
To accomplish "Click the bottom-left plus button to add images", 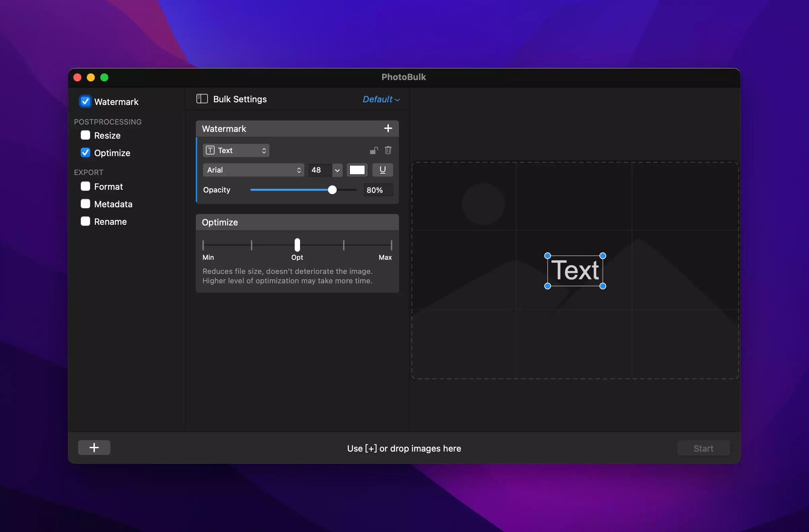I will [94, 448].
